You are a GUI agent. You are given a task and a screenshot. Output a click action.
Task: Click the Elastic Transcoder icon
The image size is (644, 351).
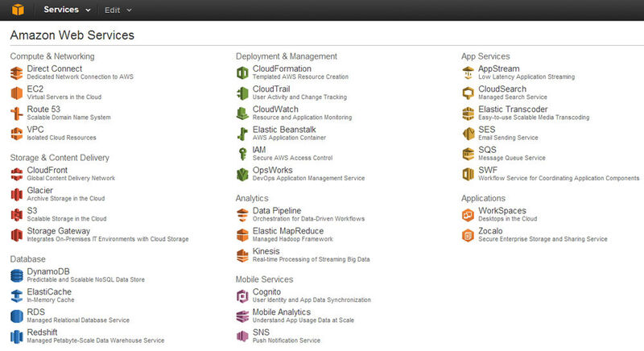(468, 114)
